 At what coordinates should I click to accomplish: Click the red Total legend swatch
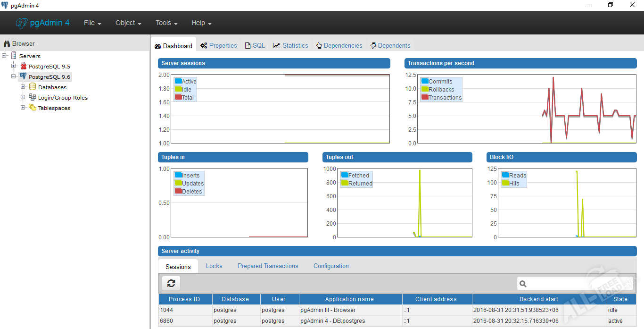tap(178, 97)
